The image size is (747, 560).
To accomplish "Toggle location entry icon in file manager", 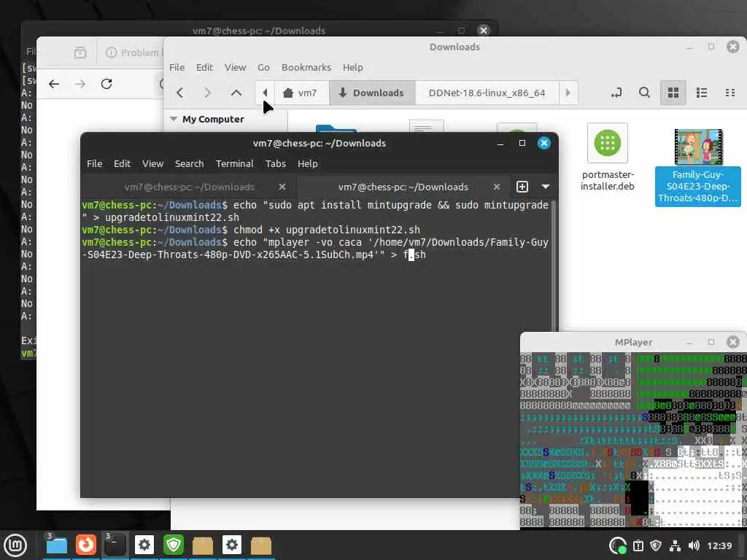I will (x=616, y=93).
